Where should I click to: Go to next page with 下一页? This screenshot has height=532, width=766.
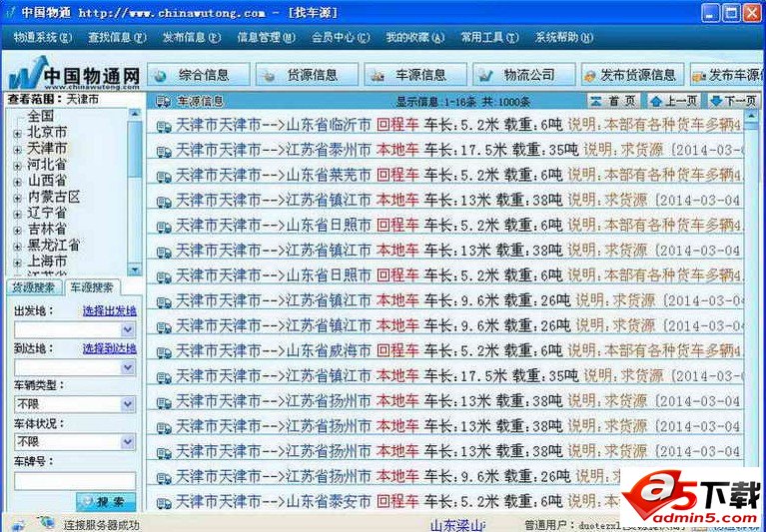pyautogui.click(x=734, y=101)
